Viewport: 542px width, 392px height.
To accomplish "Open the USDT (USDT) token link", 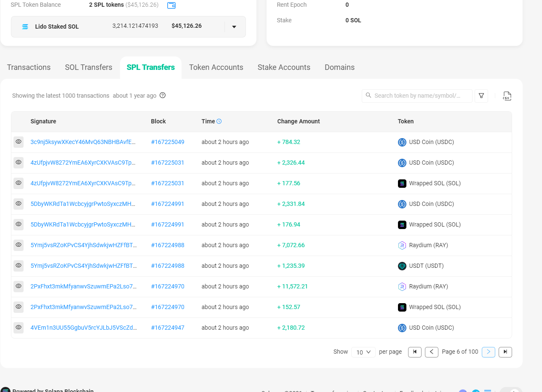I will 426,266.
